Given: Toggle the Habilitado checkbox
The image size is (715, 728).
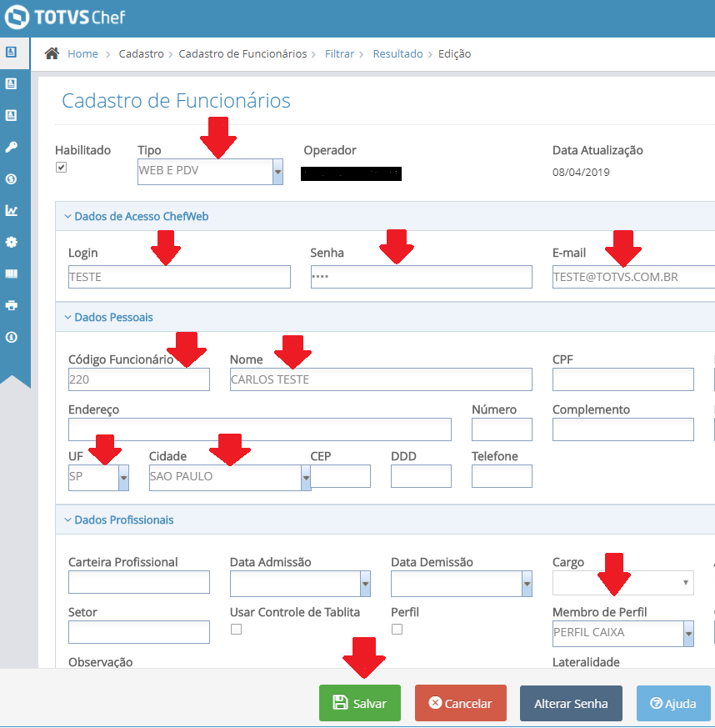Looking at the screenshot, I should click(x=61, y=167).
